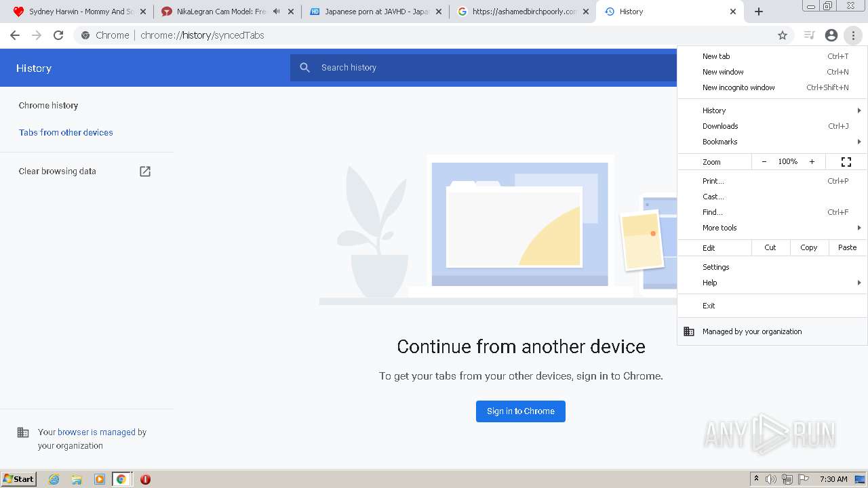
Task: Follow the browser is managed link
Action: click(x=96, y=432)
